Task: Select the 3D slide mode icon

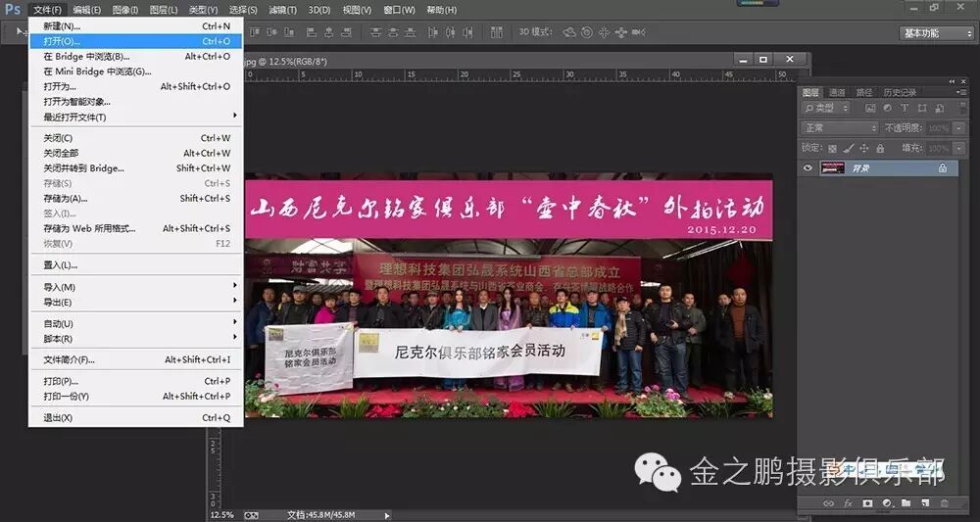Action: [620, 32]
